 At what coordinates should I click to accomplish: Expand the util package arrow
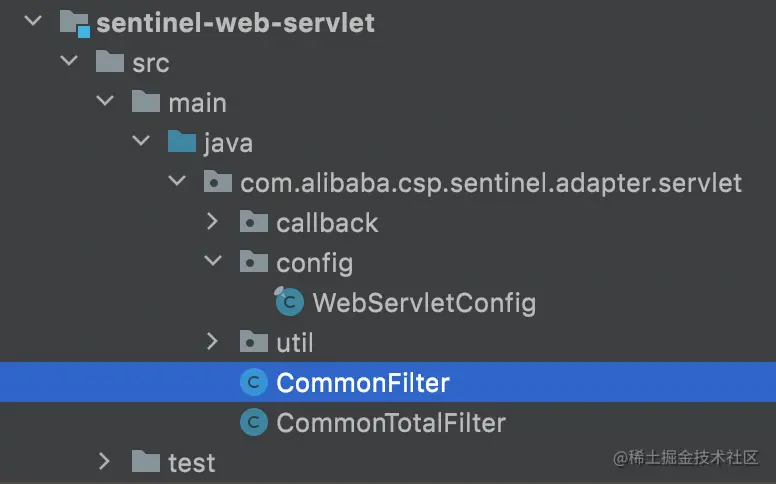point(212,342)
